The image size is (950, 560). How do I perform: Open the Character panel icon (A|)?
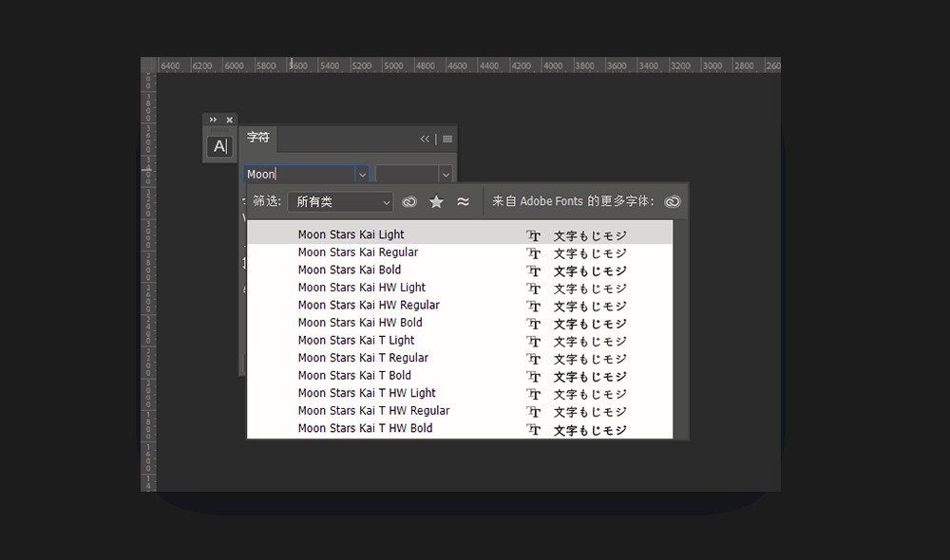point(219,146)
